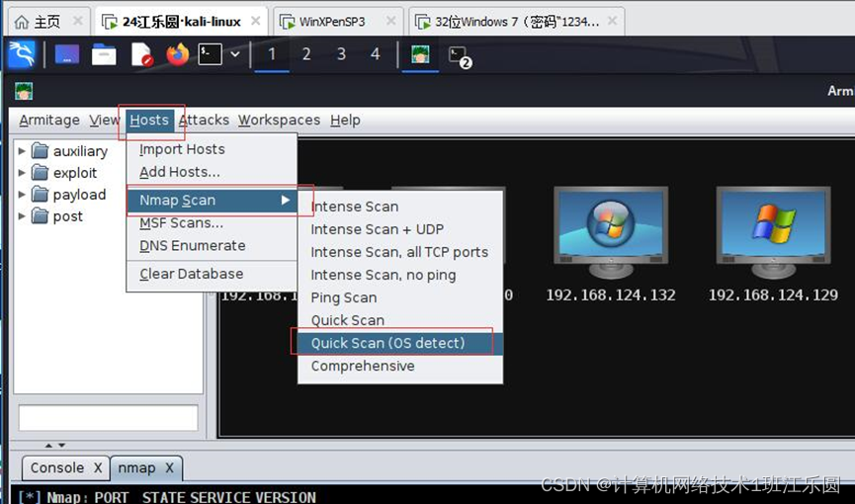Viewport: 855px width, 504px height.
Task: Select Comprehensive scan
Action: coord(400,366)
